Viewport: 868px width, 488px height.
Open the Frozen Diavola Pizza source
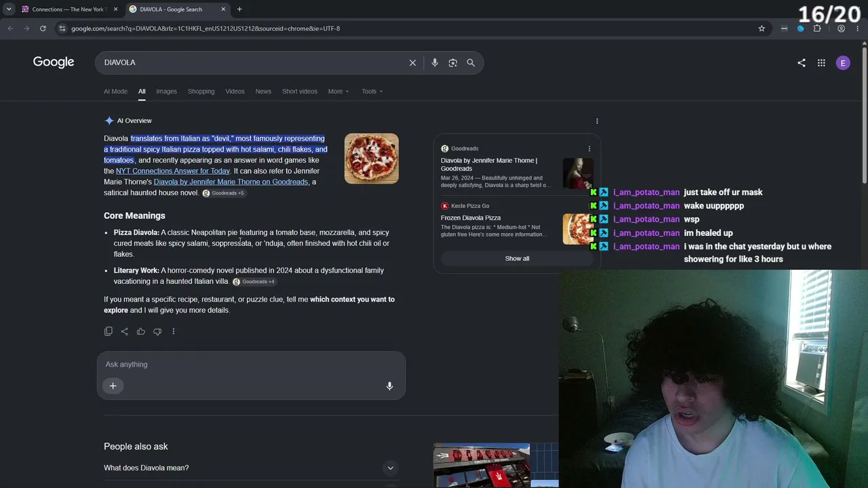(x=471, y=218)
